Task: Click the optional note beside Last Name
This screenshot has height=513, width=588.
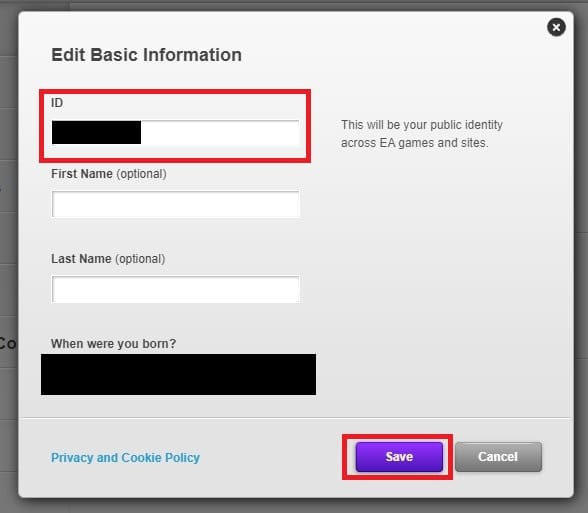Action: (140, 259)
